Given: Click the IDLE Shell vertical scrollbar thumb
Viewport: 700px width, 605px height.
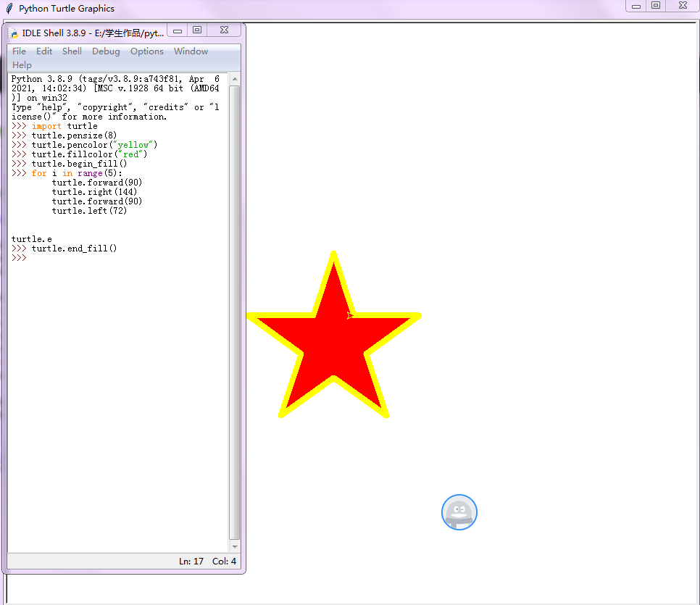Looking at the screenshot, I should pos(235,312).
